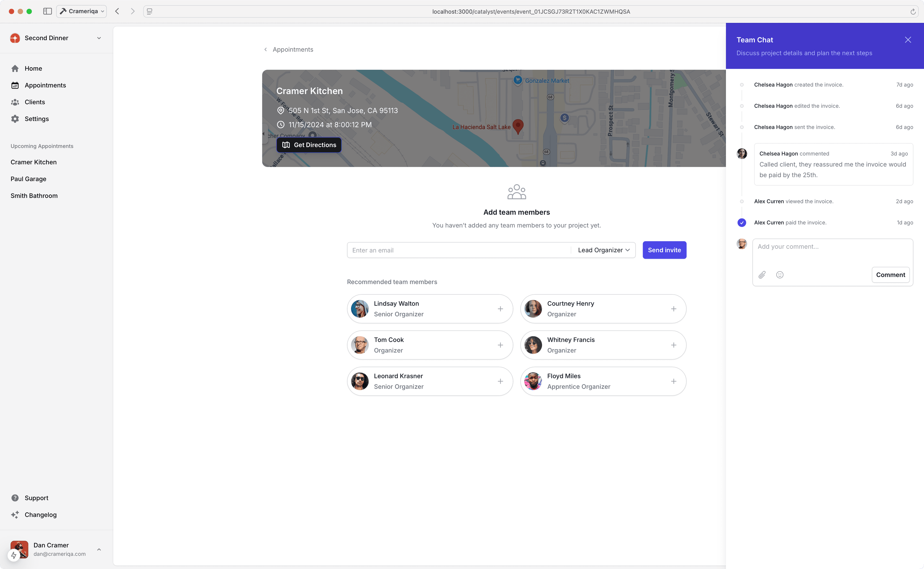Click the paperclip attachment icon

pos(762,275)
